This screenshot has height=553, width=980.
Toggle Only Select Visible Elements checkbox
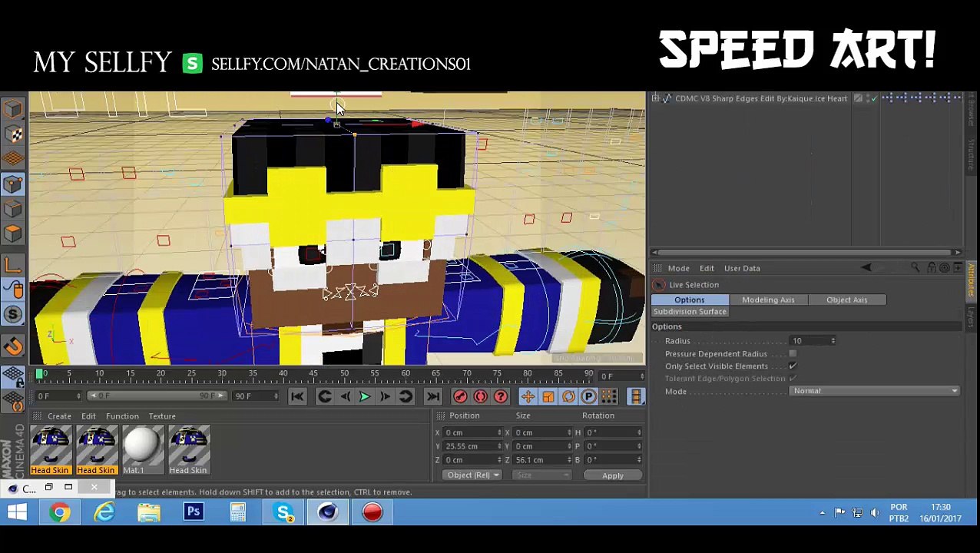coord(793,366)
